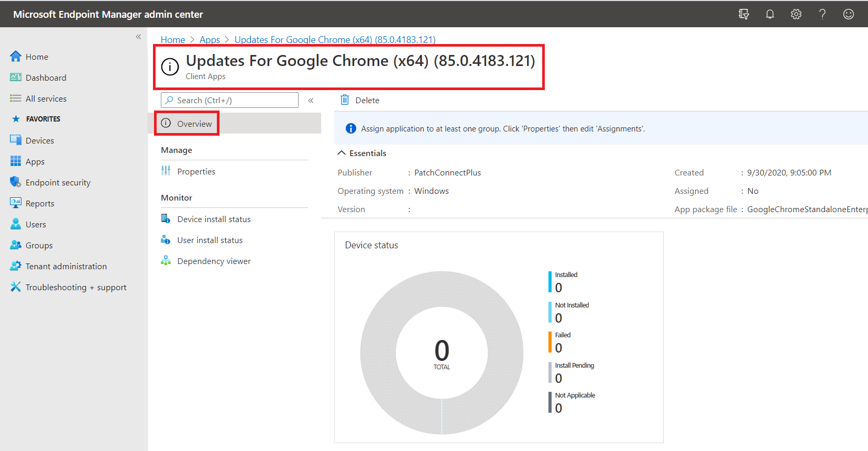868x451 pixels.
Task: Open Properties under Manage
Action: coord(196,171)
